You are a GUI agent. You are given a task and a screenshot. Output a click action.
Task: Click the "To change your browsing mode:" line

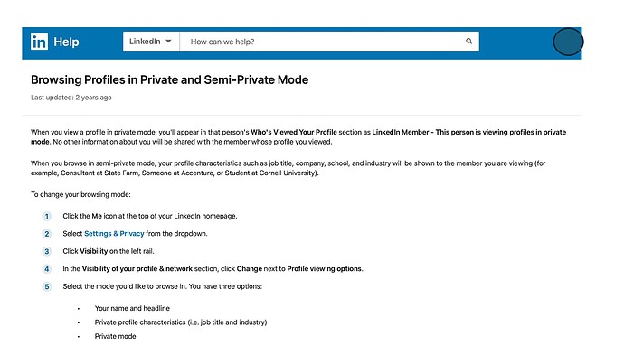pos(79,194)
